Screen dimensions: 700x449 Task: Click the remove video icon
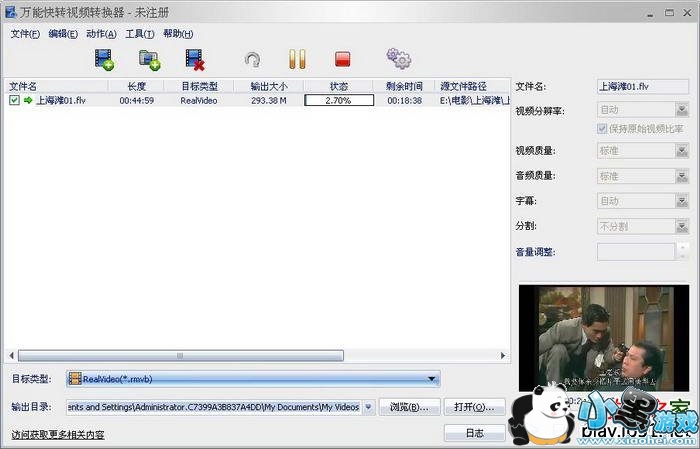click(195, 60)
